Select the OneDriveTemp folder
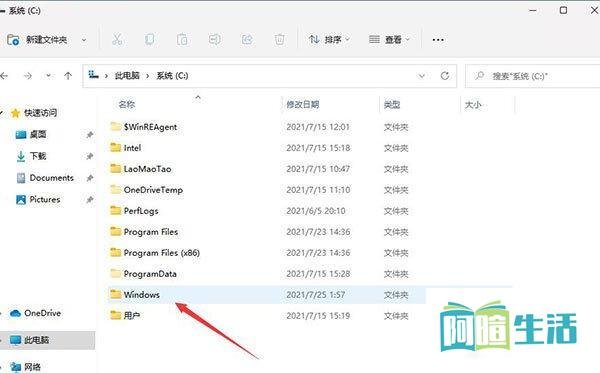Screen dimensions: 600x373 pyautogui.click(x=153, y=190)
